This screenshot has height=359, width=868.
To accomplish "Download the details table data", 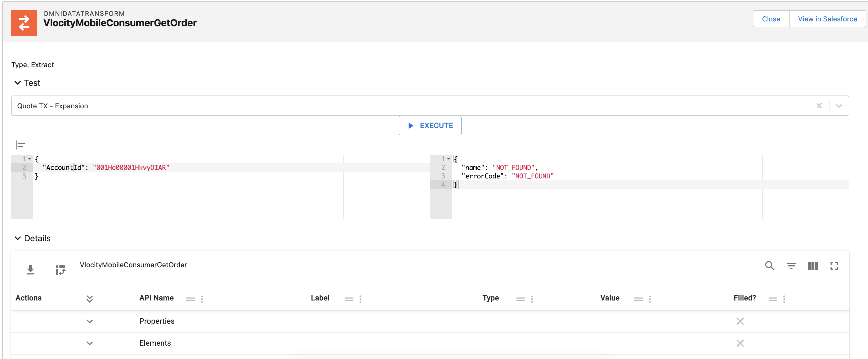I will click(30, 270).
